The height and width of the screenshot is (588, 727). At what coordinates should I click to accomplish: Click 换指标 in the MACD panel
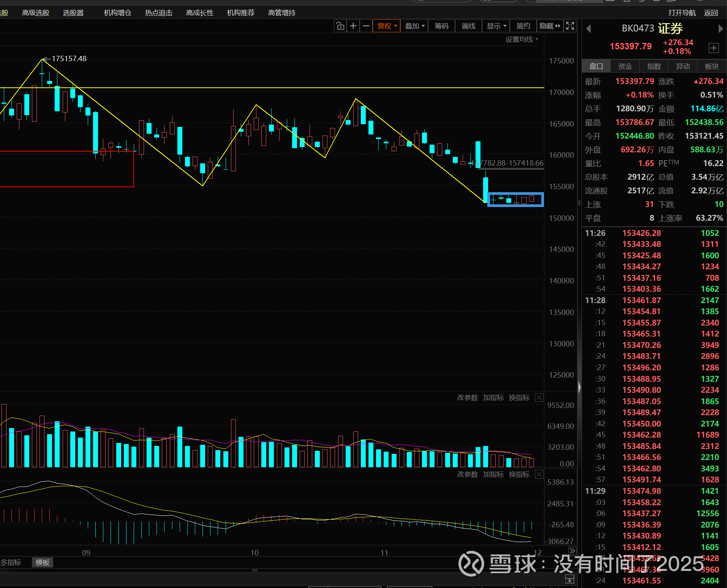(x=519, y=474)
